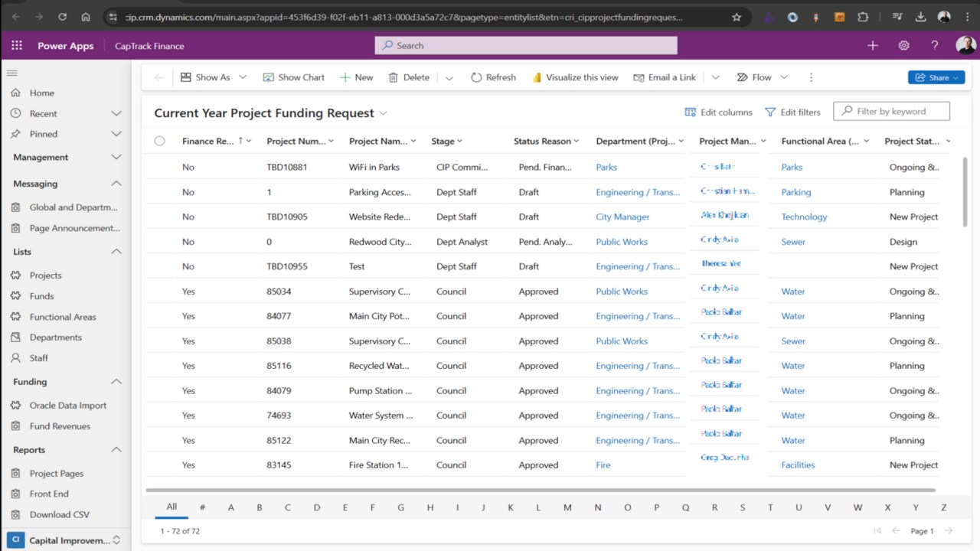Screen dimensions: 980x551
Task: Click the Share button
Action: point(936,77)
